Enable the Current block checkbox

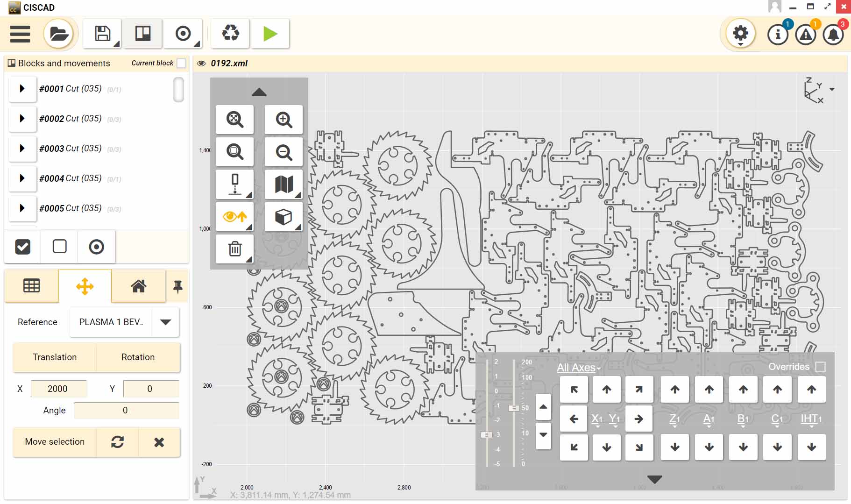[181, 63]
